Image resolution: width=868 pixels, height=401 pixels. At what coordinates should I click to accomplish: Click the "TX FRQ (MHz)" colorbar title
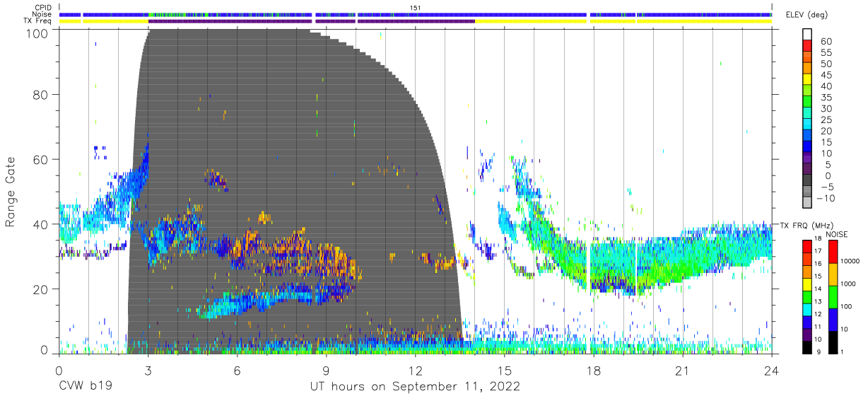[x=805, y=225]
